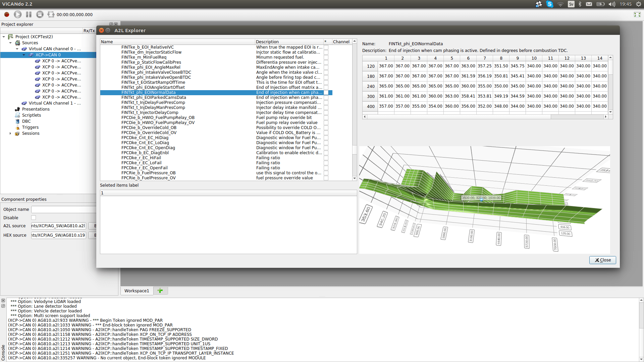
Task: Click the HEX source path field
Action: coord(59,235)
